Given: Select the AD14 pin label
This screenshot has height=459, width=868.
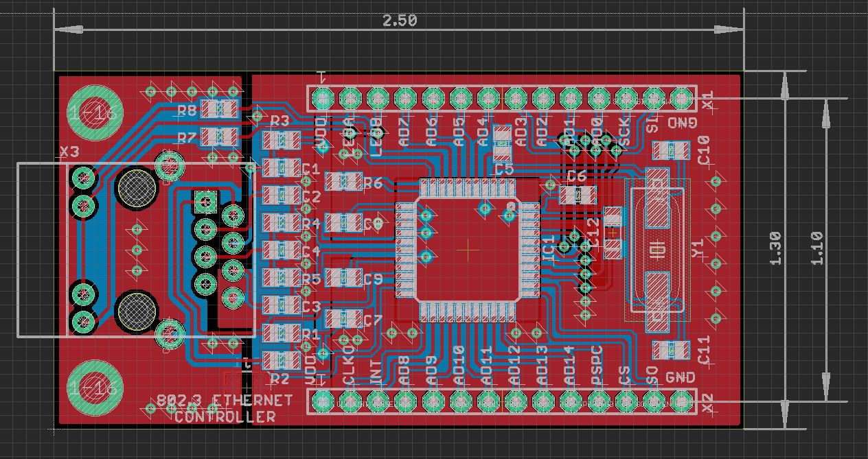Looking at the screenshot, I should (569, 364).
